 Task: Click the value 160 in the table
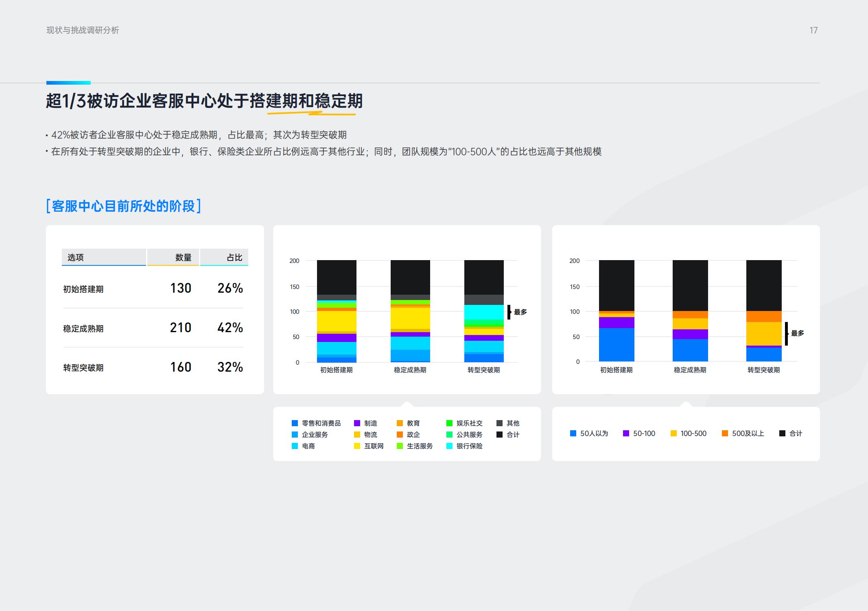[181, 367]
